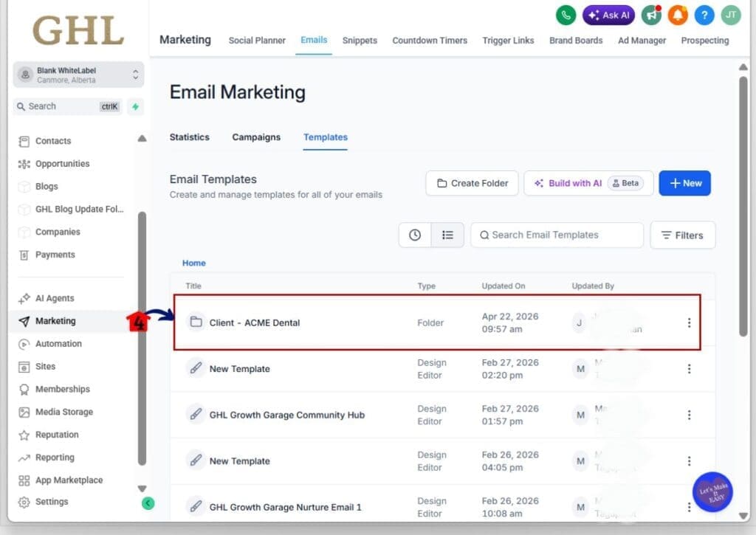Open the orange notifications bell

(678, 15)
